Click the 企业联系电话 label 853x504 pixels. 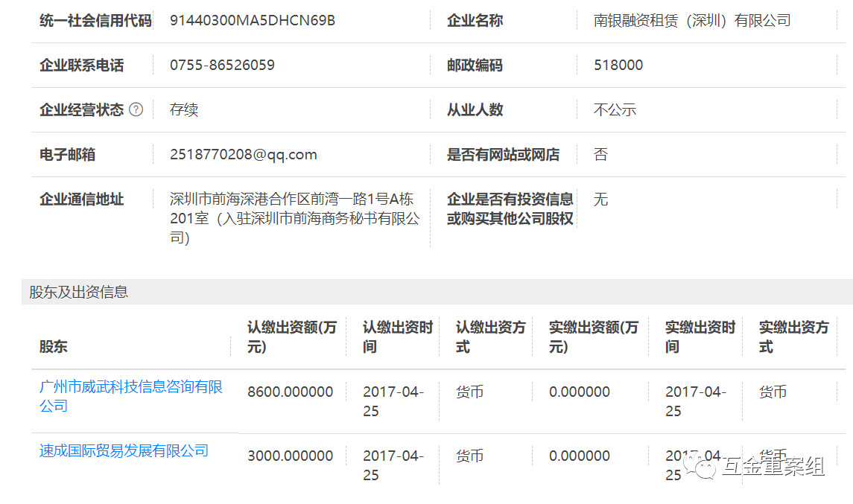pos(82,66)
